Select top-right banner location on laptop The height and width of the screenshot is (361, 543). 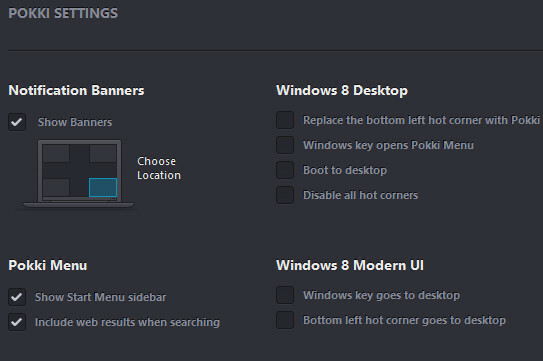pos(103,153)
